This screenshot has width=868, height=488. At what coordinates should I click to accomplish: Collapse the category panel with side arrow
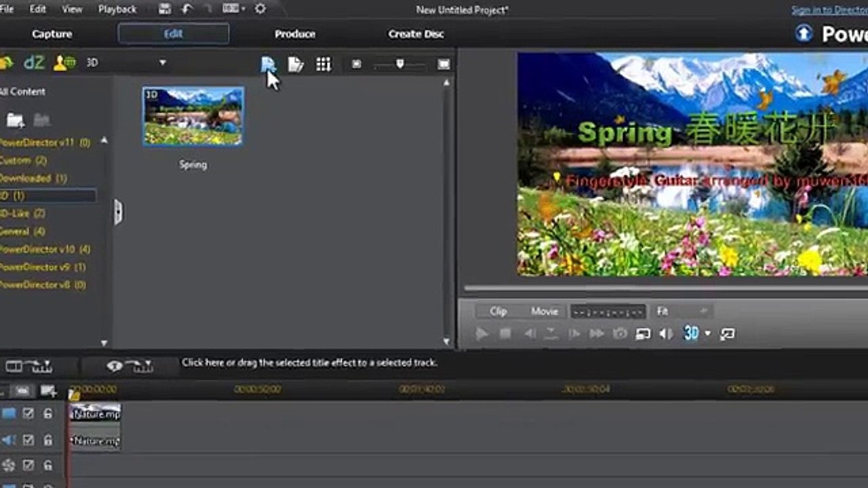118,212
